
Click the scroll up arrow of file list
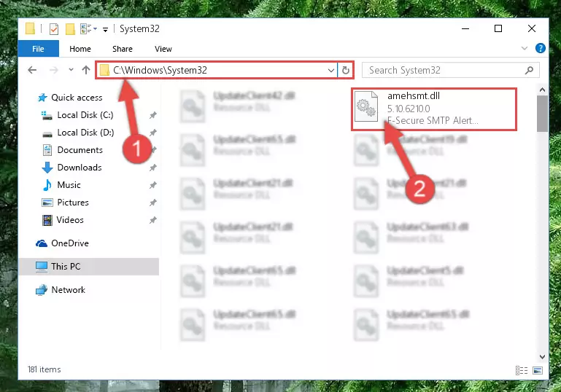click(x=542, y=90)
